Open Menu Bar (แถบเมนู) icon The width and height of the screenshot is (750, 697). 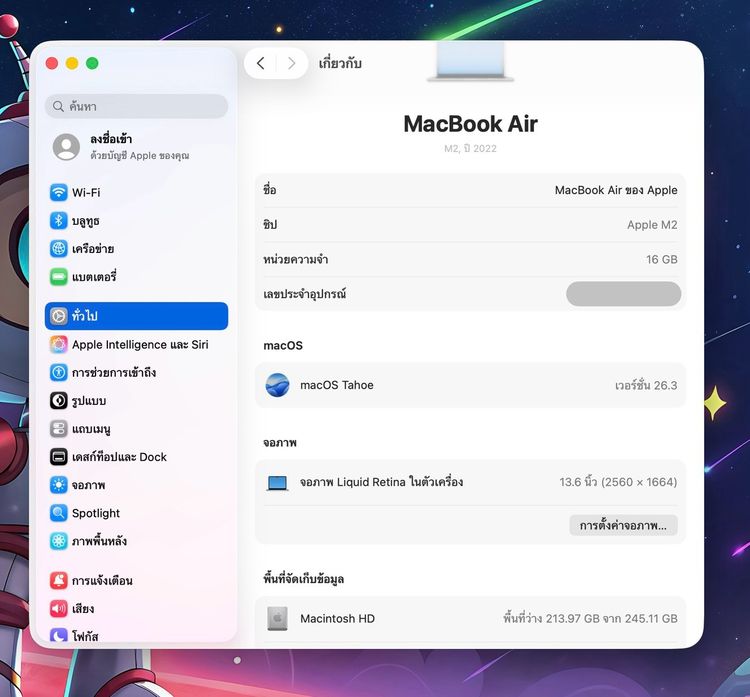coord(59,429)
